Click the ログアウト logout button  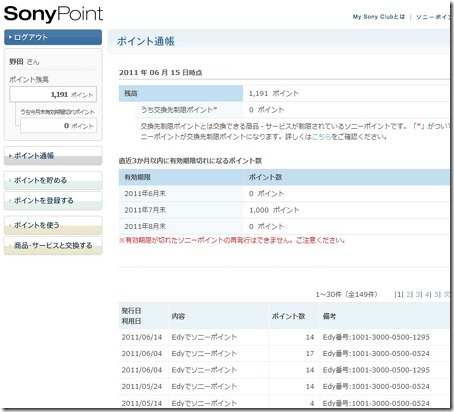click(x=53, y=37)
